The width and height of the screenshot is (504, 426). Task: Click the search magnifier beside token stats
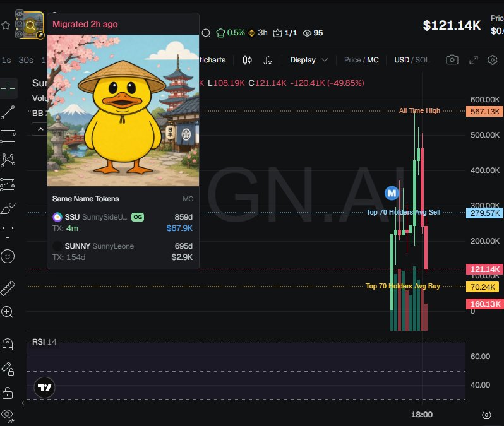pos(206,33)
